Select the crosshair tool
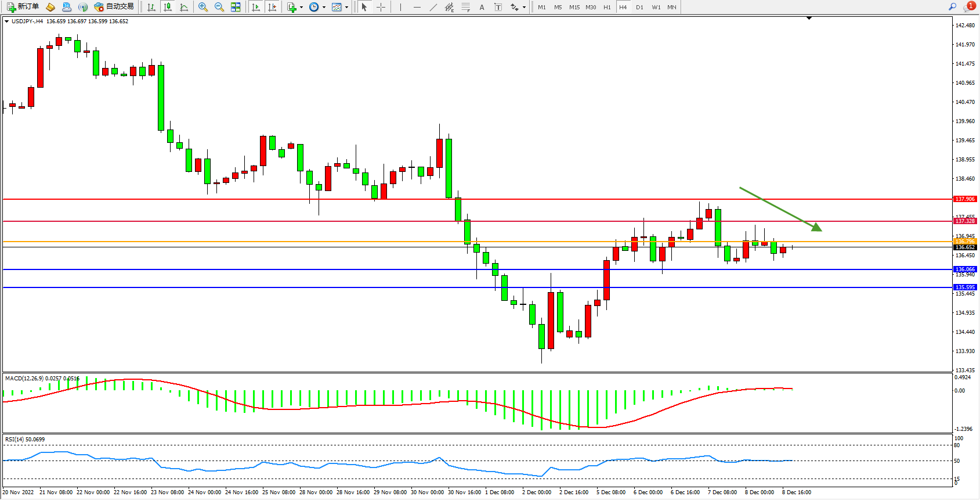980x500 pixels. pos(381,7)
